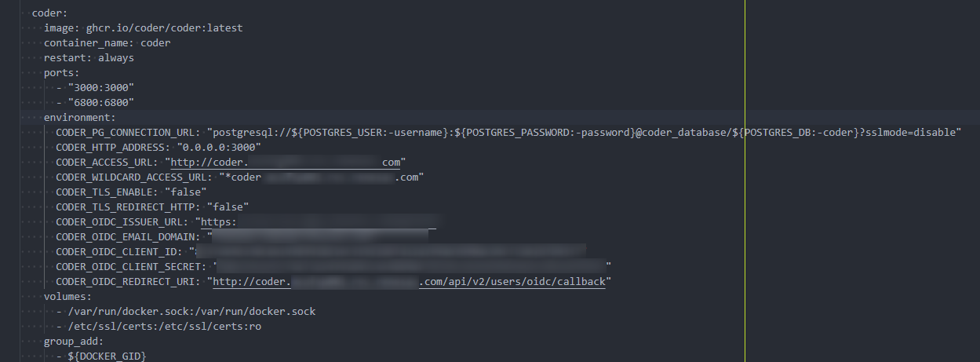Click the 'restart: always' line
This screenshot has height=362, width=980.
(89, 58)
